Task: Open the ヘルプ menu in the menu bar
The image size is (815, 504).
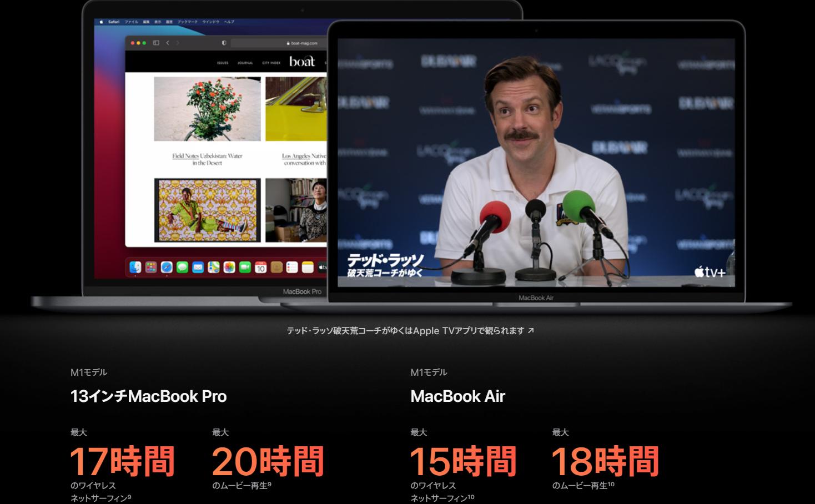Action: pos(229,22)
